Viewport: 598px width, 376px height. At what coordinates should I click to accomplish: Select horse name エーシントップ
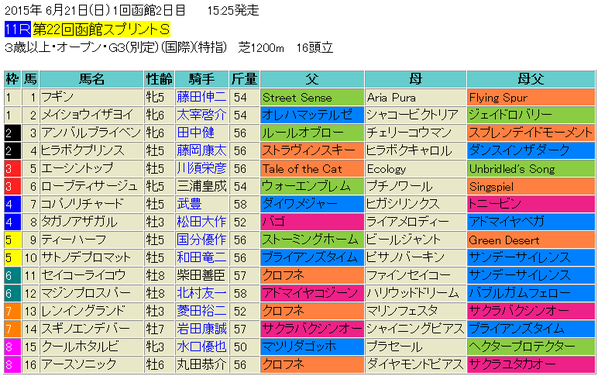[x=77, y=169]
